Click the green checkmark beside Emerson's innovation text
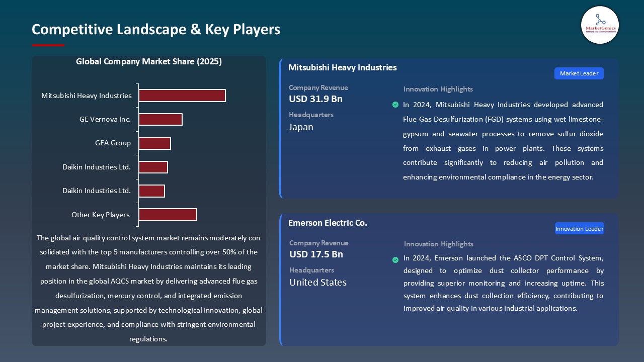This screenshot has width=644, height=362. tap(395, 259)
